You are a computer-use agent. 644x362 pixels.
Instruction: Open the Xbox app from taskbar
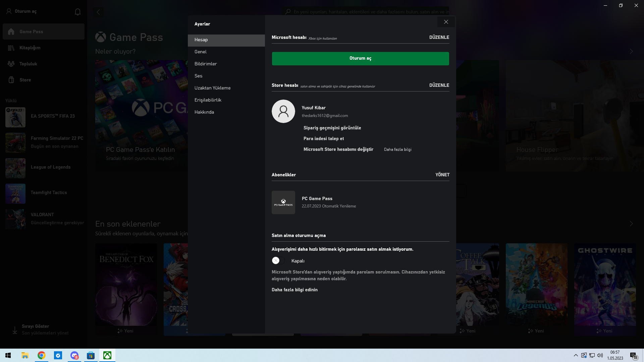[107, 355]
